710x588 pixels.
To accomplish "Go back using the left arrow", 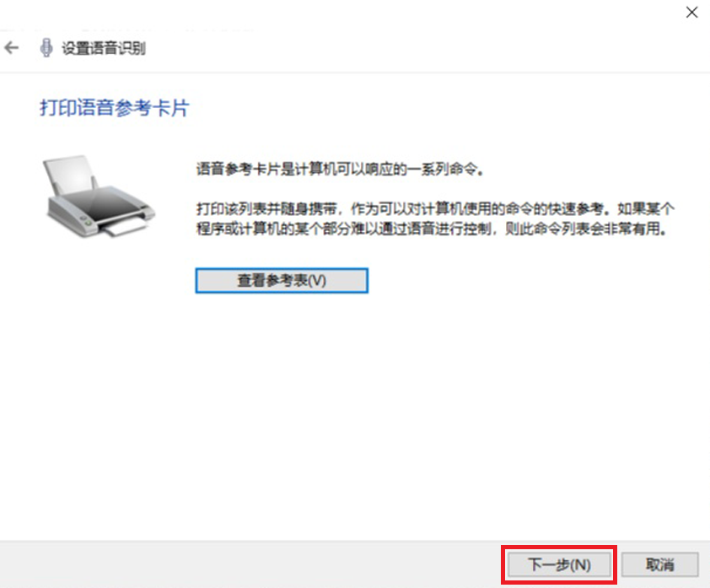I will [x=12, y=47].
